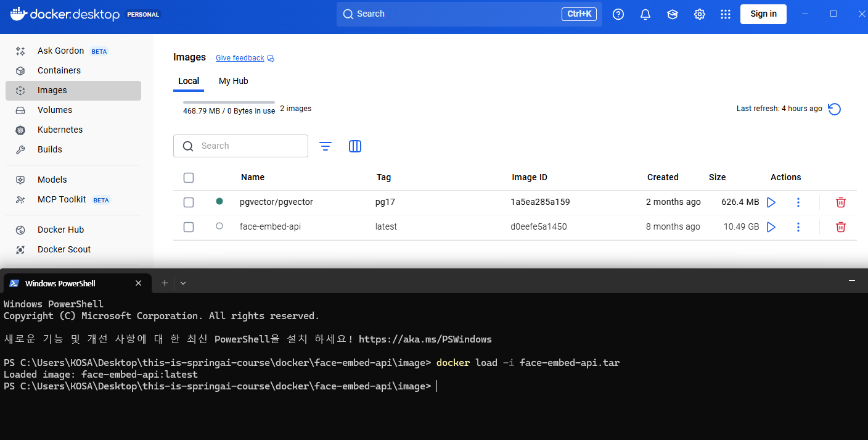Image resolution: width=868 pixels, height=440 pixels.
Task: Click the pgvector/pgvector image name
Action: pyautogui.click(x=276, y=202)
